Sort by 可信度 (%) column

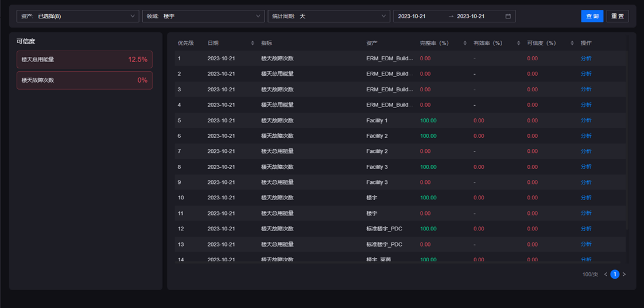(x=572, y=43)
